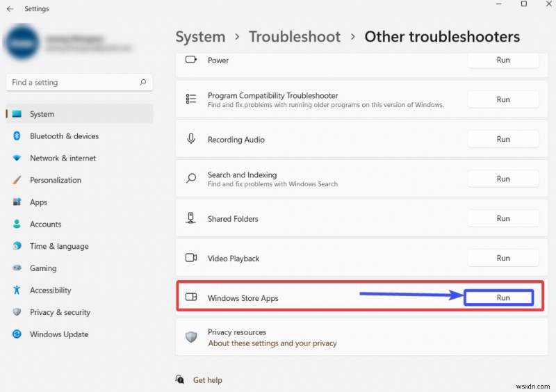Click the Power battery icon

coord(191,60)
